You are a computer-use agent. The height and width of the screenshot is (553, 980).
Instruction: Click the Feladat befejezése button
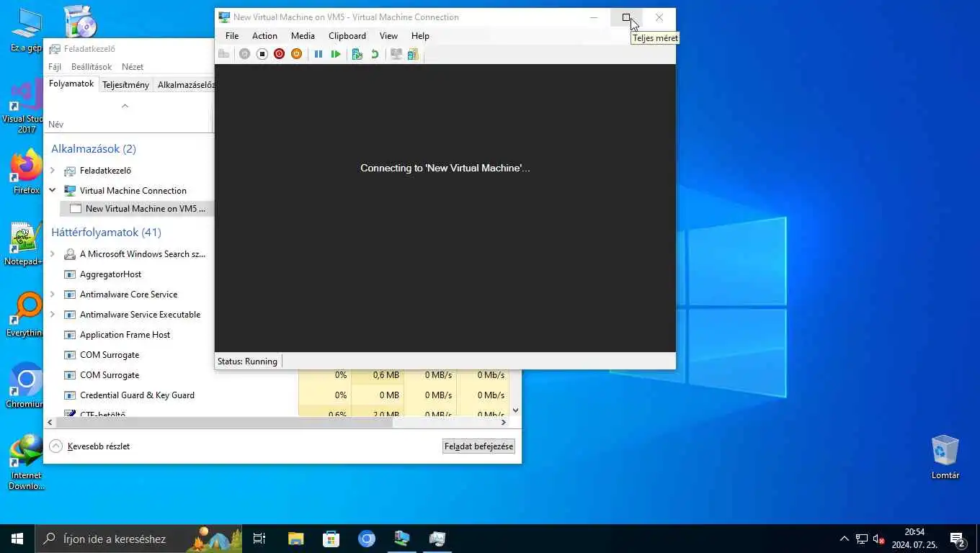click(478, 446)
